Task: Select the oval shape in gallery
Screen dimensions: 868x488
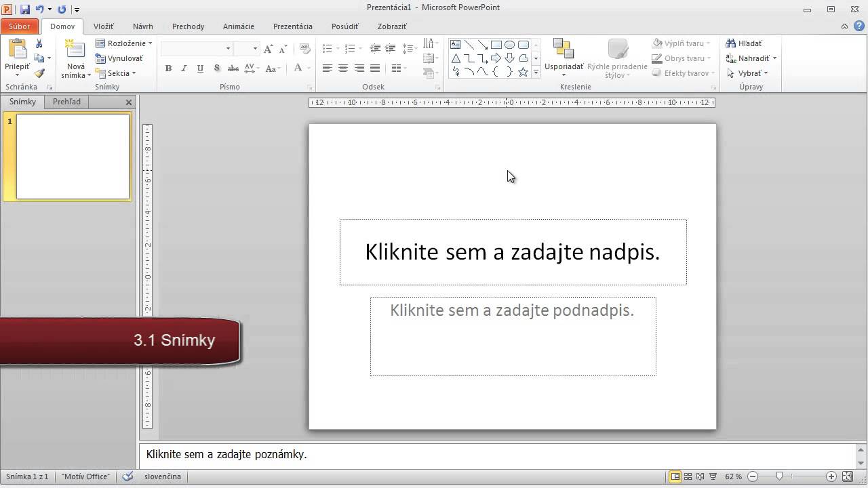Action: click(510, 45)
